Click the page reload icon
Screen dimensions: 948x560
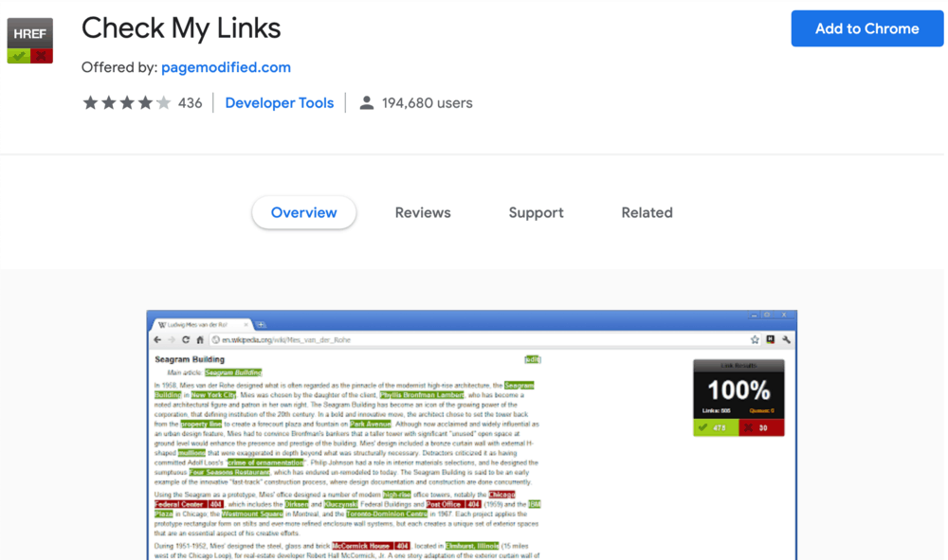click(184, 341)
